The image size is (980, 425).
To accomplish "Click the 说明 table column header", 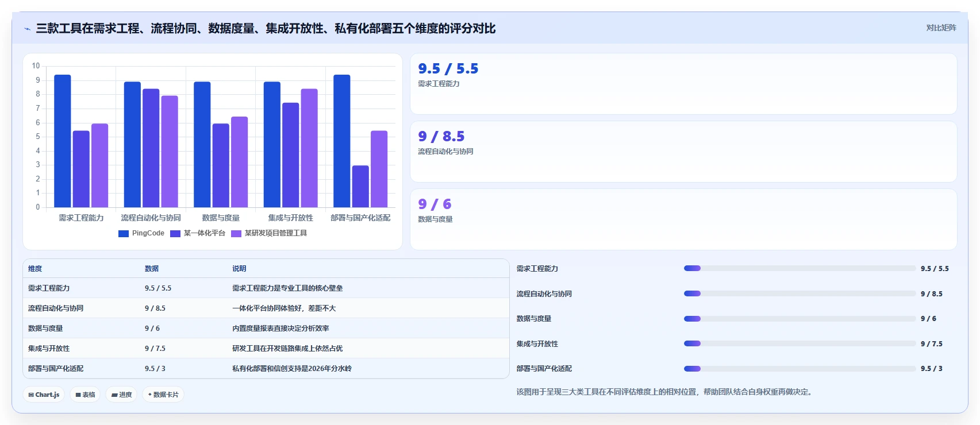I will pos(239,268).
